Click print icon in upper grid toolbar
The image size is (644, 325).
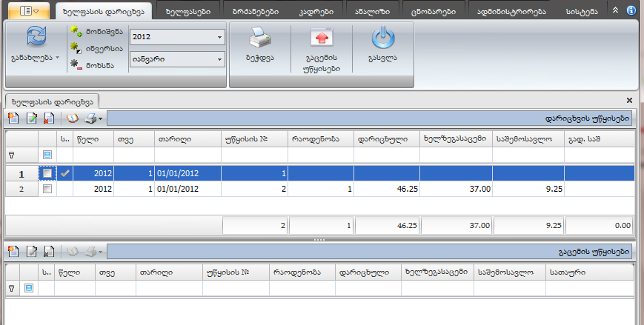pos(90,118)
